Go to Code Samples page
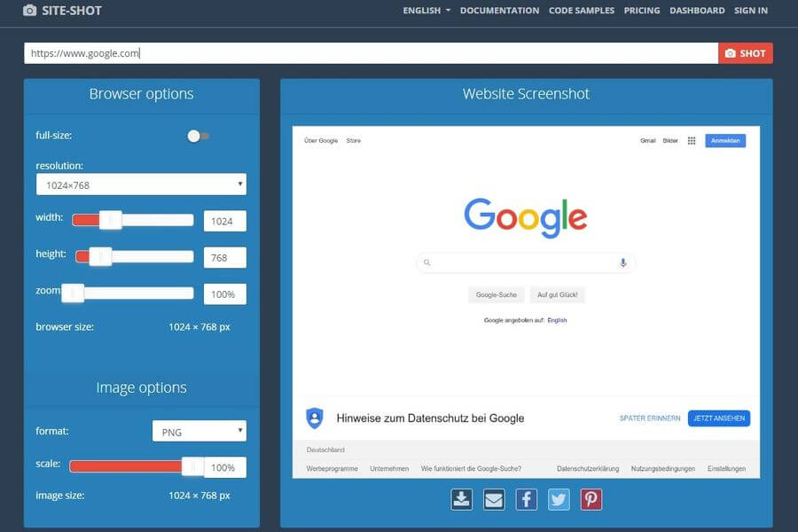The width and height of the screenshot is (798, 532). pos(581,10)
